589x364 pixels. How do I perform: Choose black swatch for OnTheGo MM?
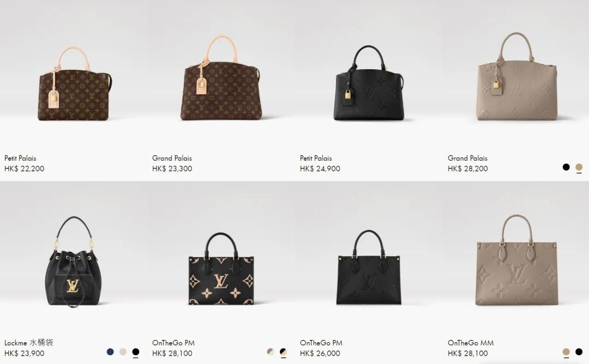point(579,351)
